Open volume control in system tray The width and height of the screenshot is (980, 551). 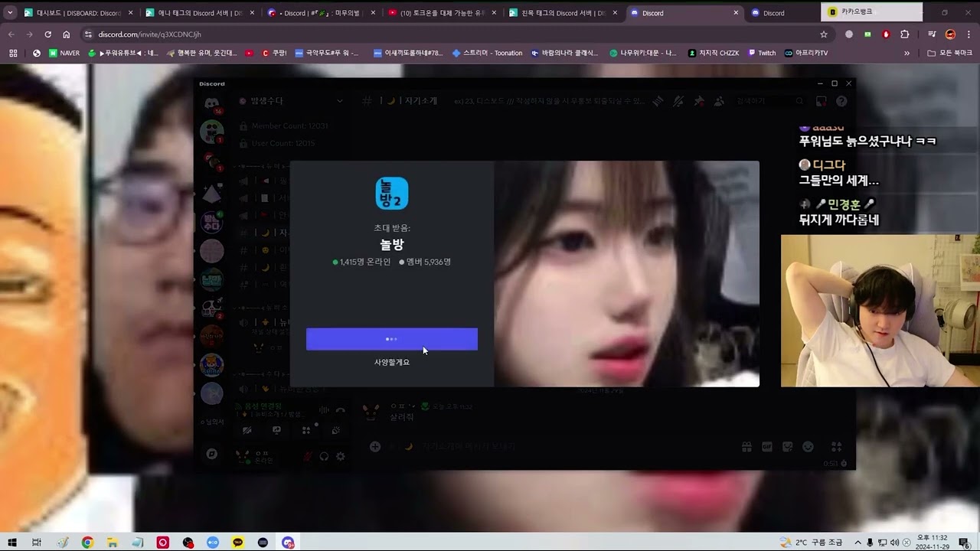894,543
